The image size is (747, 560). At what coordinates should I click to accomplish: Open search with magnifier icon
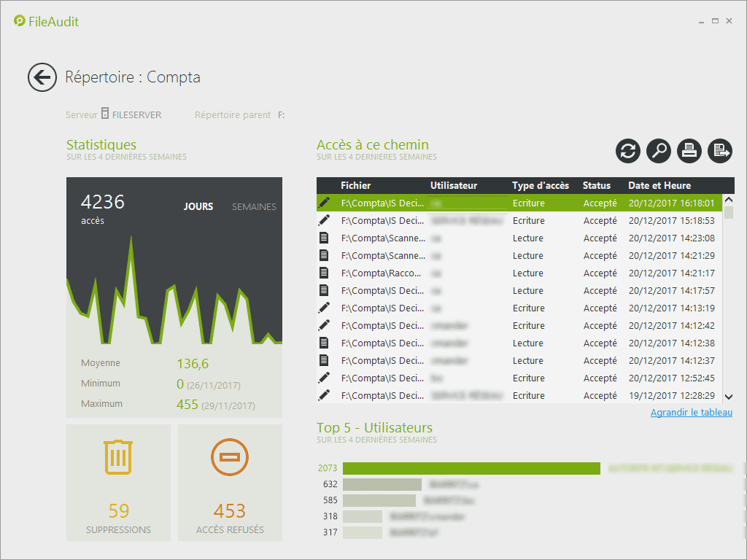[x=659, y=151]
